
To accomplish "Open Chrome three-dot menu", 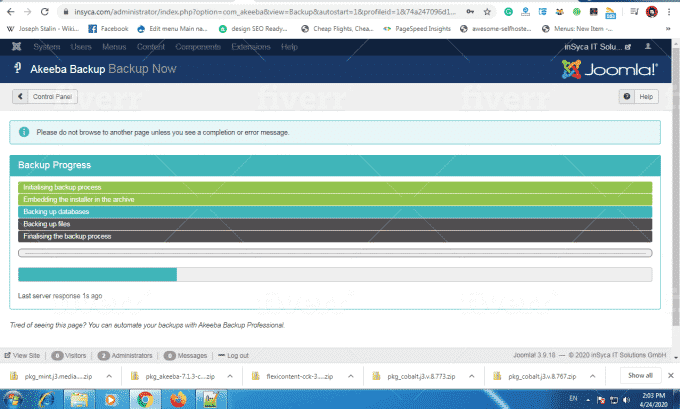I will pos(669,12).
